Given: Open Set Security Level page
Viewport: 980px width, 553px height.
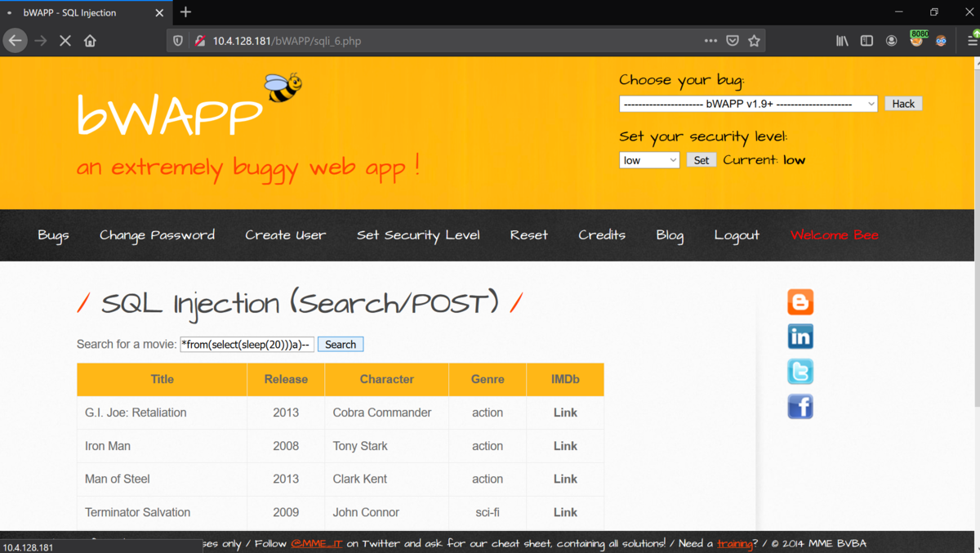Looking at the screenshot, I should point(418,235).
